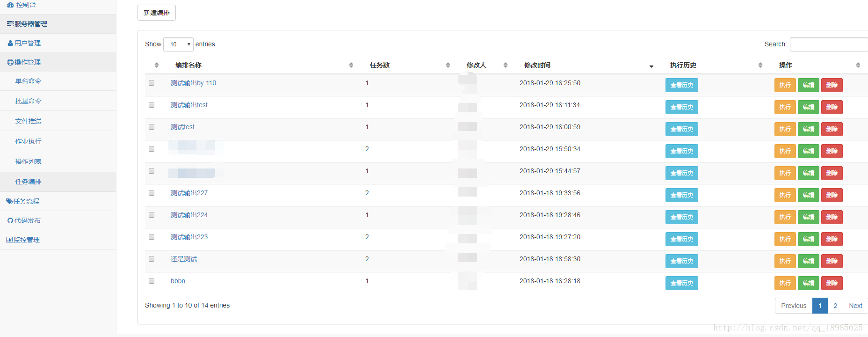Viewport: 868px width, 337px height.
Task: Click the 新建编排 button
Action: [x=157, y=13]
